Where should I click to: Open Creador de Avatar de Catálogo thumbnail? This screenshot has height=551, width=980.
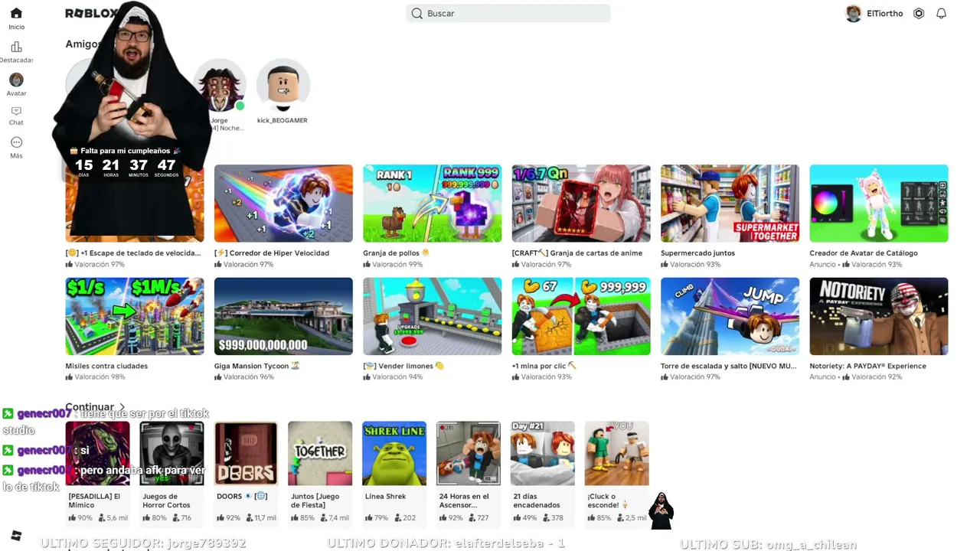879,204
